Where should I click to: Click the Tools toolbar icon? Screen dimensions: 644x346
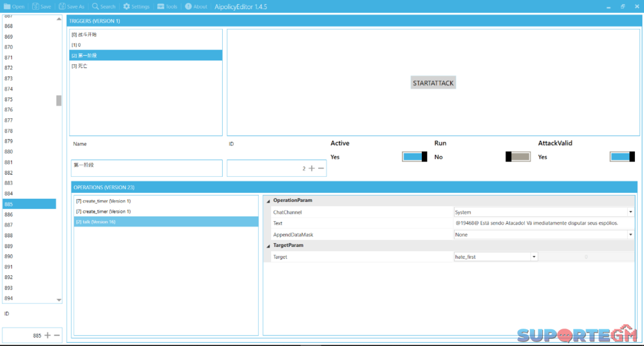160,6
